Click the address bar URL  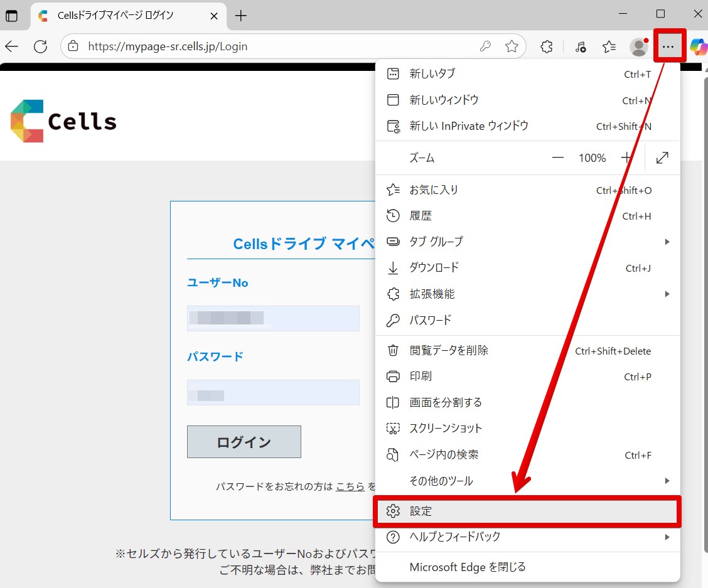pyautogui.click(x=168, y=46)
